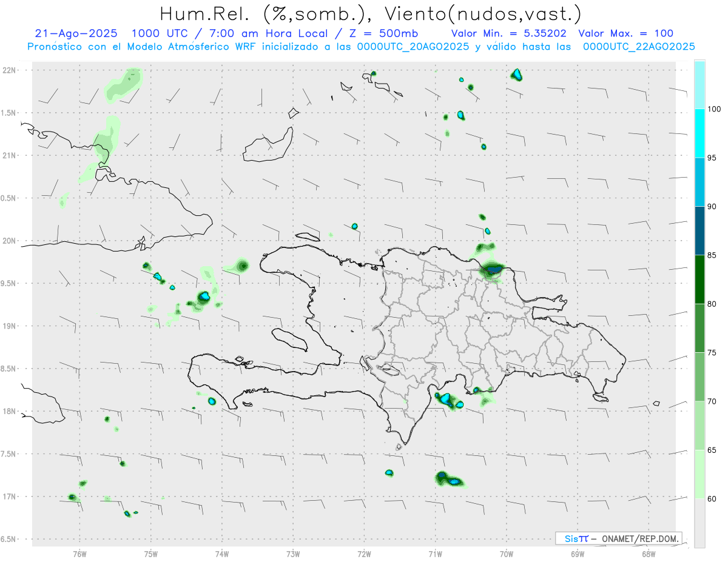Click the 70W longitude label

coord(507,554)
